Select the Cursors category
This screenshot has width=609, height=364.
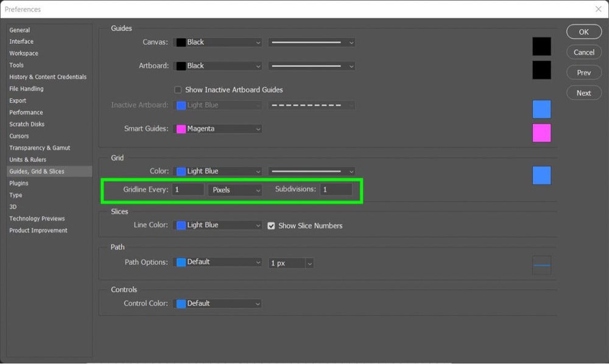pyautogui.click(x=19, y=136)
